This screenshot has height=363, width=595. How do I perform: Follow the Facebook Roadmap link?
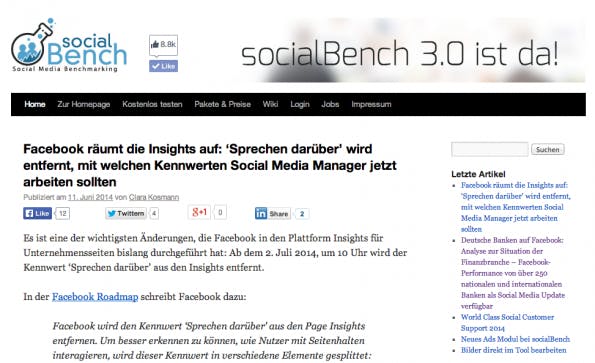coord(95,297)
